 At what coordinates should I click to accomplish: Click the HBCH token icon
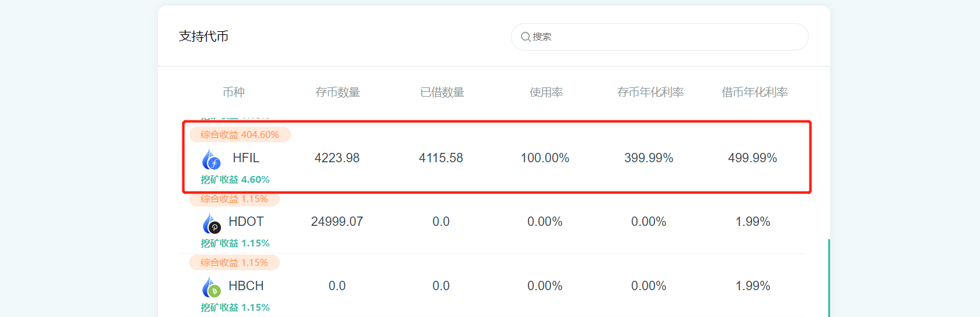coord(211,287)
